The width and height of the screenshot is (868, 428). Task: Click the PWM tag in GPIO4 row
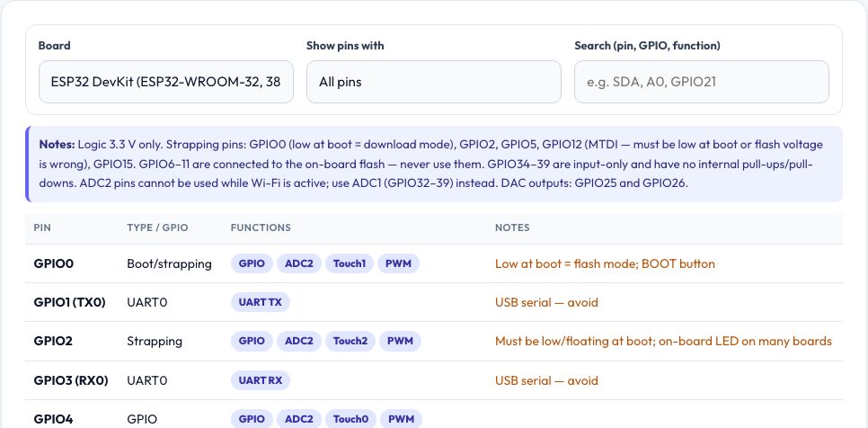point(401,419)
